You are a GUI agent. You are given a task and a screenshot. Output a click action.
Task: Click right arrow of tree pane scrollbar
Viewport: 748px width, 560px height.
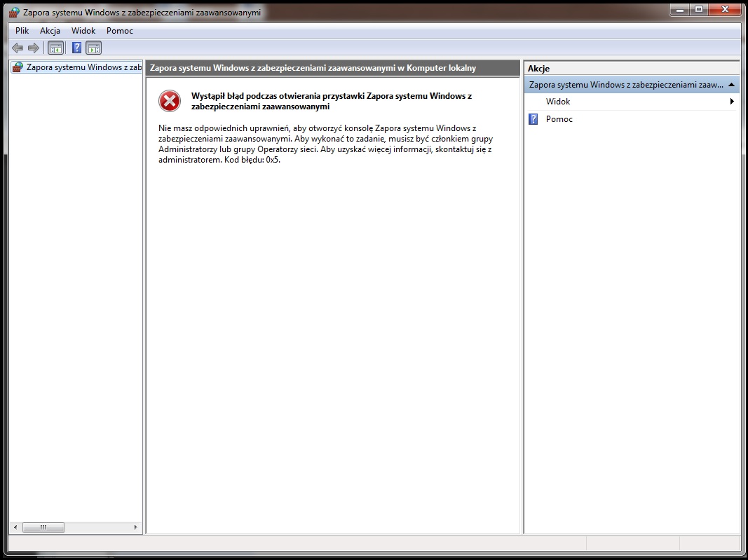coord(135,527)
